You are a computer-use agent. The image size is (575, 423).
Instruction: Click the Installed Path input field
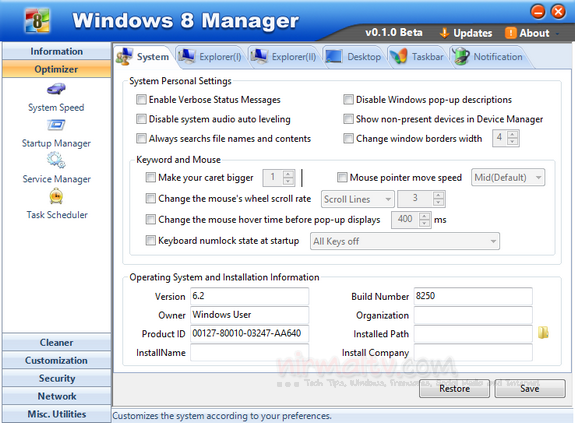click(x=473, y=333)
